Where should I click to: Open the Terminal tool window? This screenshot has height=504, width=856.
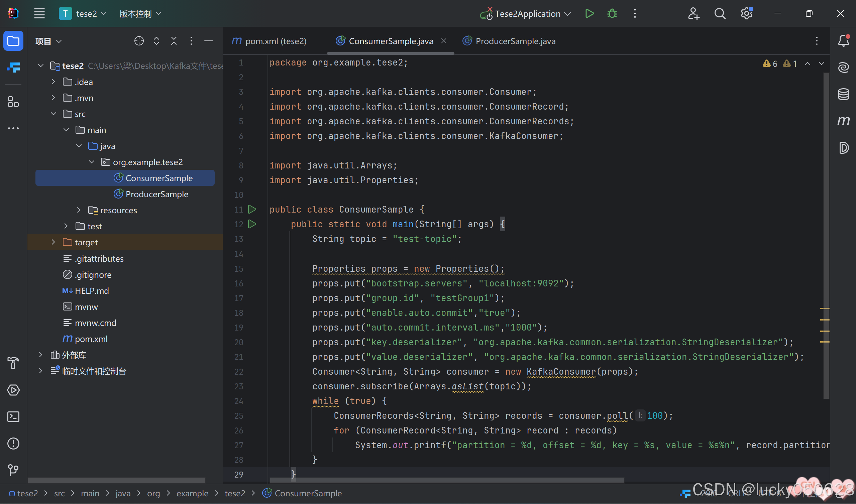coord(13,417)
